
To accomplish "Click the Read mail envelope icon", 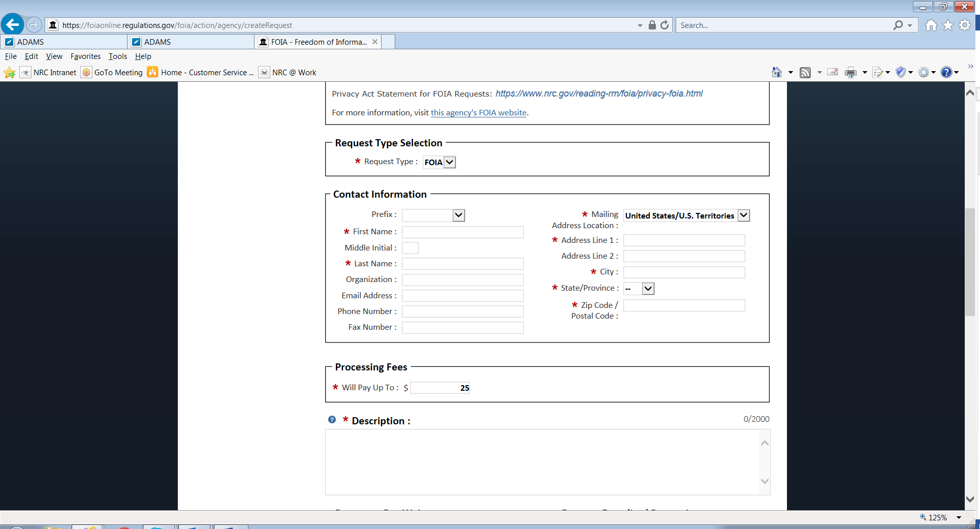I will tap(832, 72).
